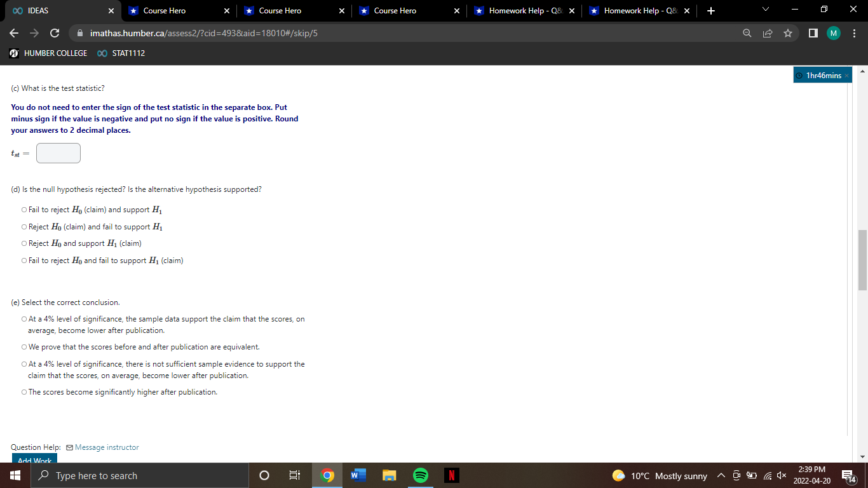
Task: Click the muted volume icon
Action: 782,476
